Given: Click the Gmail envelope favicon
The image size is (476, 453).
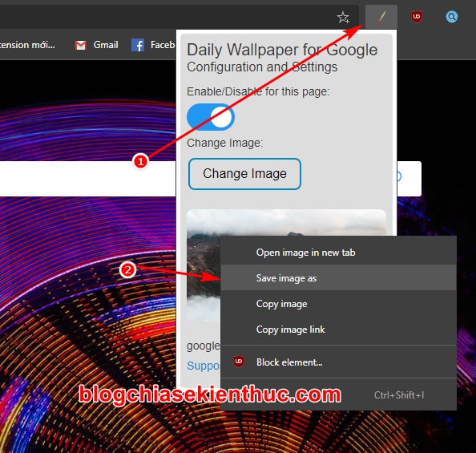Looking at the screenshot, I should click(x=81, y=45).
